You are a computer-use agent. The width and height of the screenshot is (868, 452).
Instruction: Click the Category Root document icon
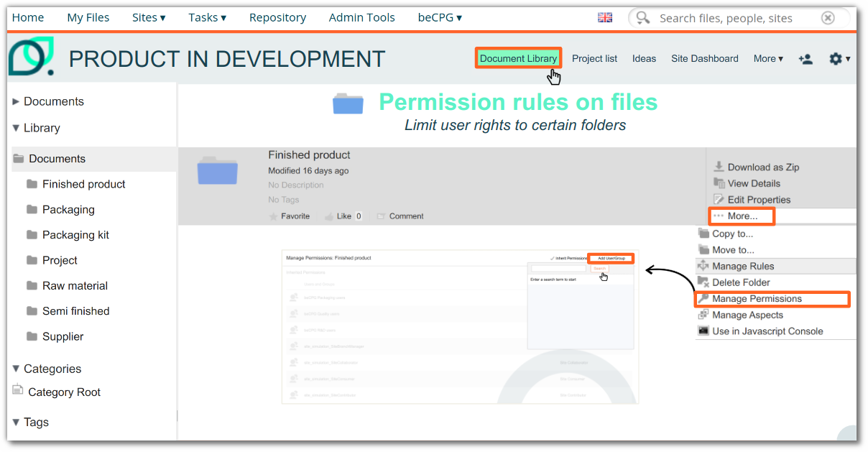coord(18,389)
